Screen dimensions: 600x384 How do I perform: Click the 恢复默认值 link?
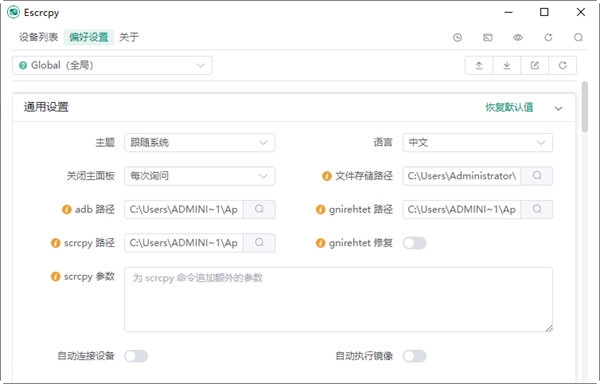(509, 107)
